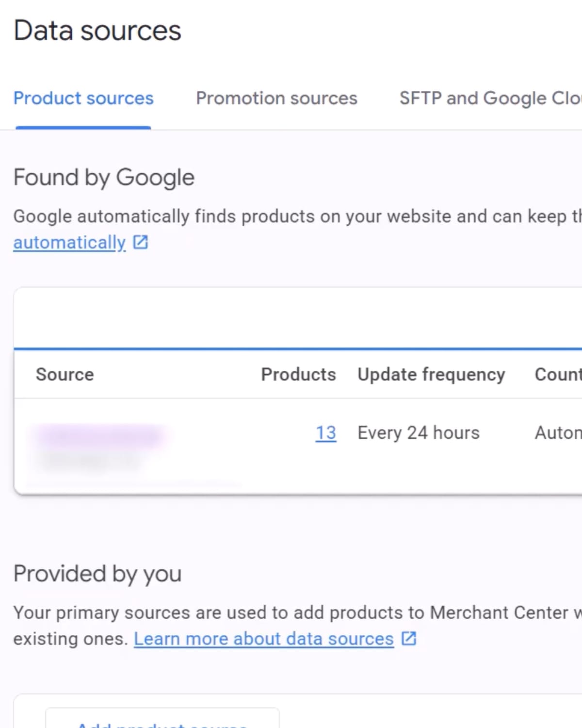
Task: Click the Data sources page title
Action: pos(97,30)
